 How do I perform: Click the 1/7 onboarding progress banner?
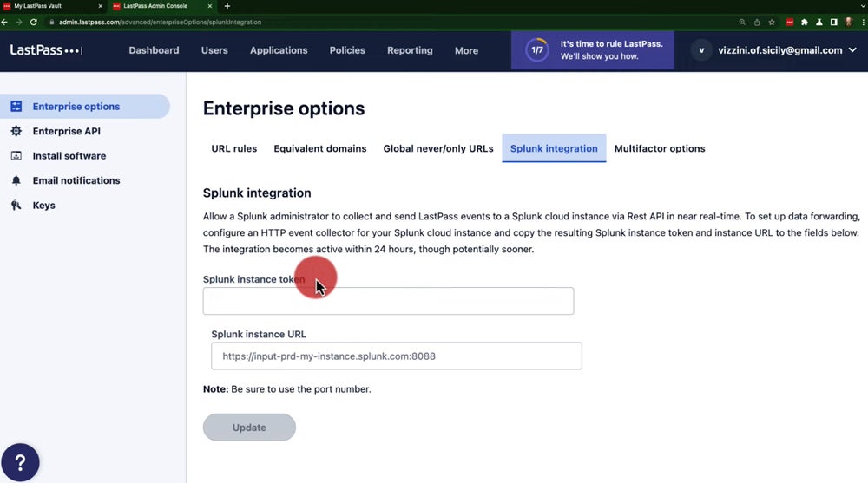click(592, 50)
